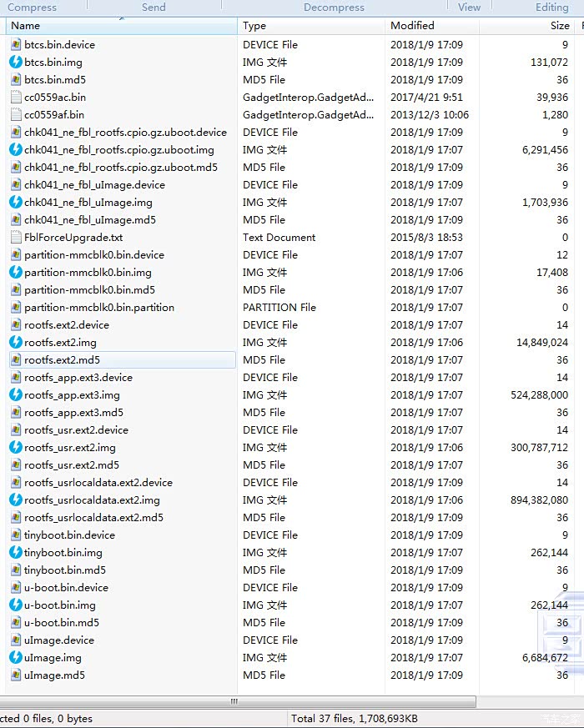Viewport: 584px width, 728px height.
Task: Click the uImage.img file icon
Action: (x=16, y=657)
